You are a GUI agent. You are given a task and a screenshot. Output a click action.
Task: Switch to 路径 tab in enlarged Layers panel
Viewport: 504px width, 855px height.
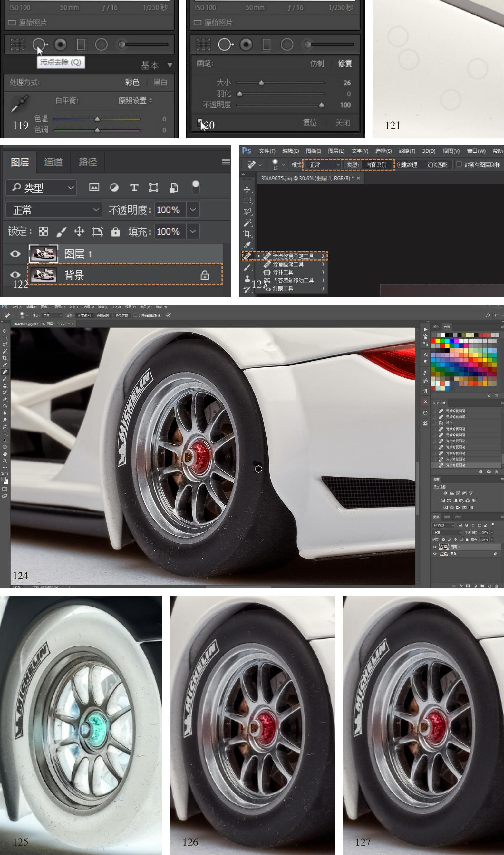point(87,162)
